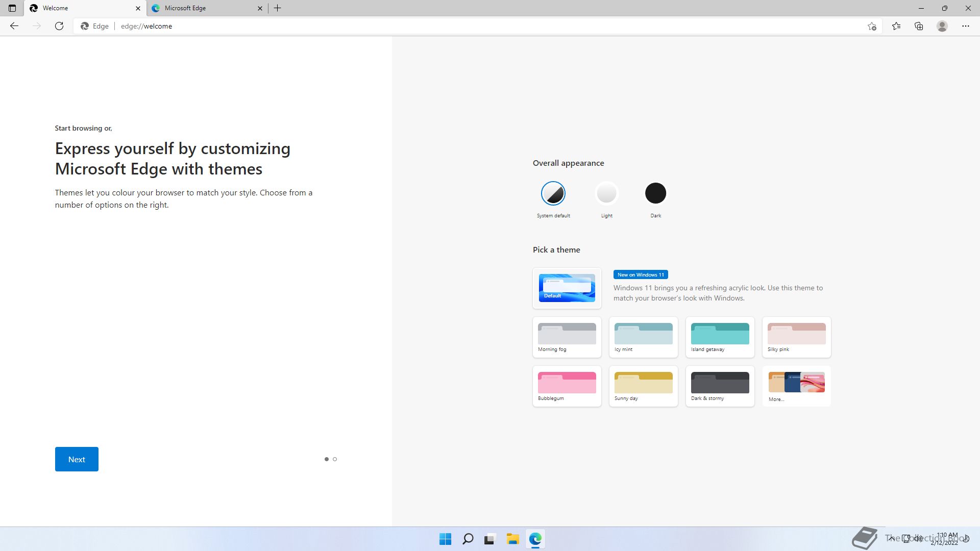
Task: Click the New on Windows 11 badge
Action: point(641,274)
